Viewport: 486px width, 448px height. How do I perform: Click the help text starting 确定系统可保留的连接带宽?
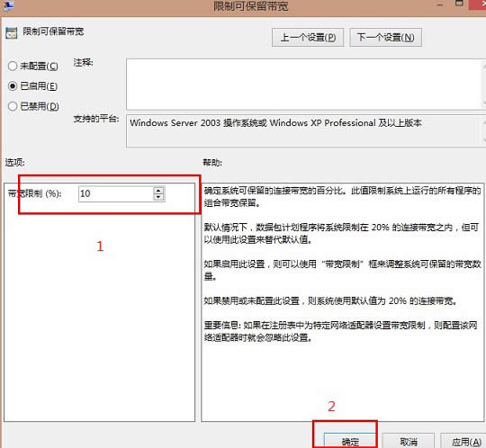[342, 197]
